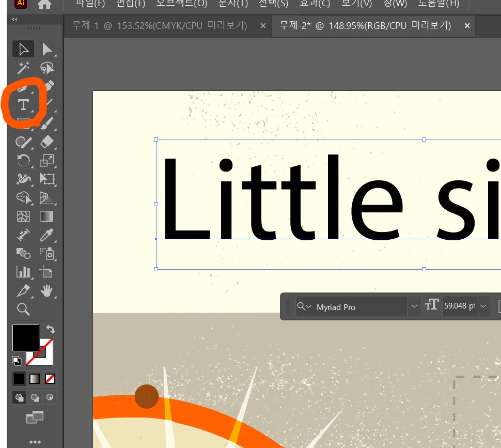The width and height of the screenshot is (501, 448).
Task: Open the 문자(T) menu
Action: tap(233, 4)
